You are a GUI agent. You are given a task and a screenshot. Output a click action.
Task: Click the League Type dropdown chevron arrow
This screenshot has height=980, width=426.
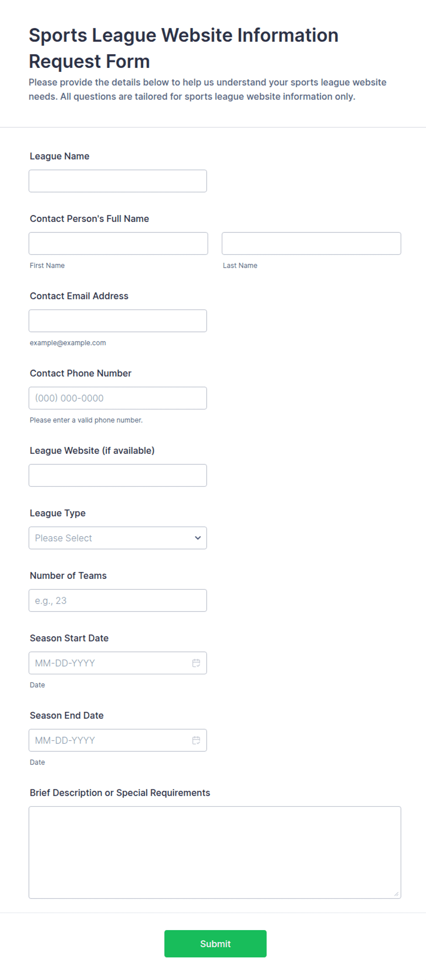pos(198,538)
